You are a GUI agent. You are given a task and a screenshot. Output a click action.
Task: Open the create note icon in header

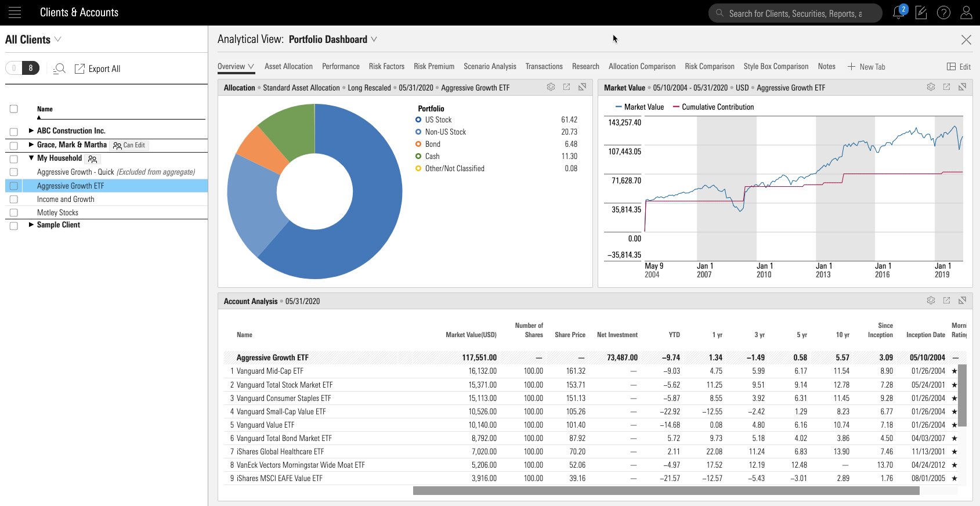tap(921, 12)
